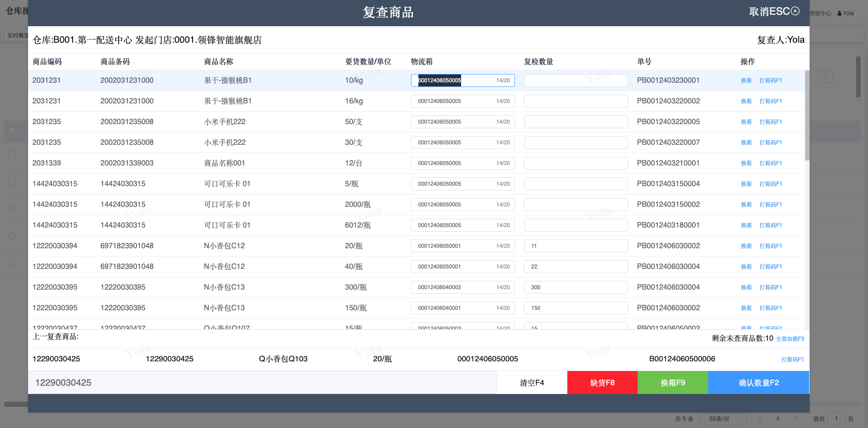Click 换箱 for order PB0012403230001

(746, 80)
